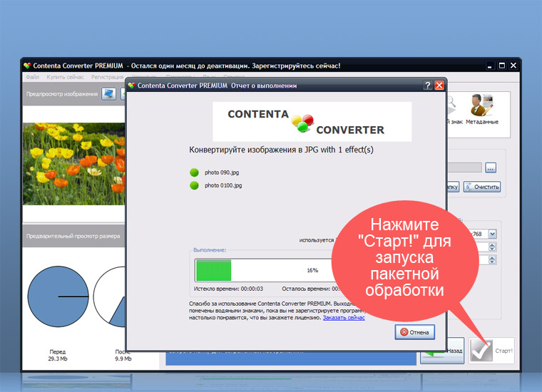
Task: Click the Contenta Converter logo banner
Action: click(312, 122)
